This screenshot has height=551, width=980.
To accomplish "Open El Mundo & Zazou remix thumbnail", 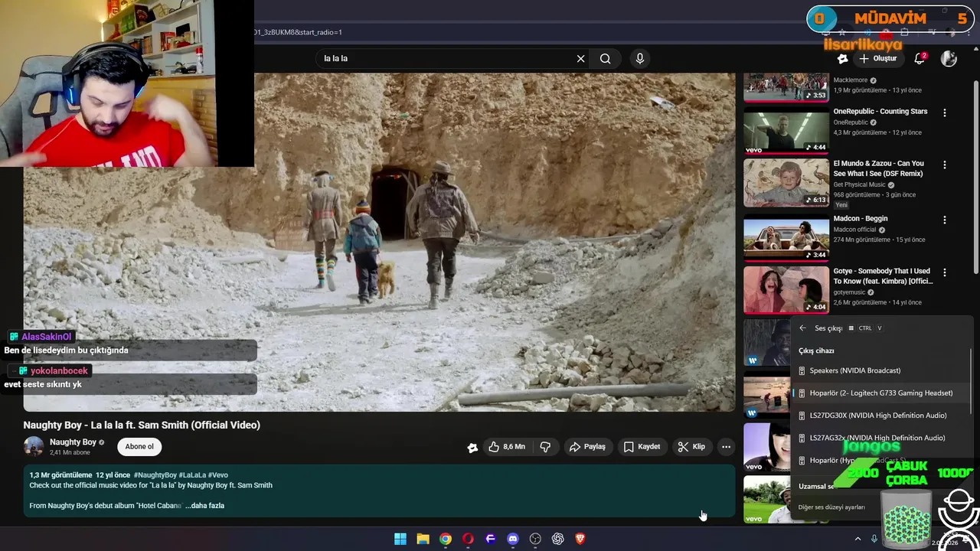I will (786, 183).
